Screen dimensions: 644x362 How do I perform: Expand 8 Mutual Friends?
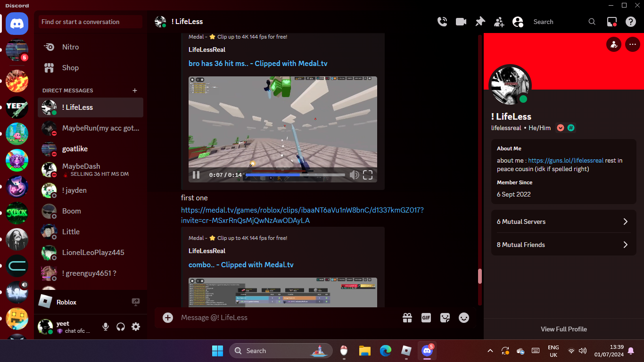564,245
